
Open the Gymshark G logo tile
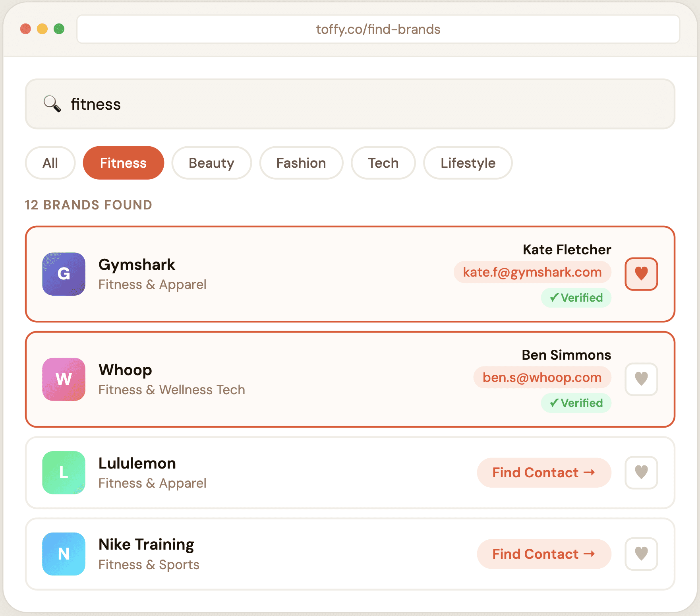click(64, 274)
